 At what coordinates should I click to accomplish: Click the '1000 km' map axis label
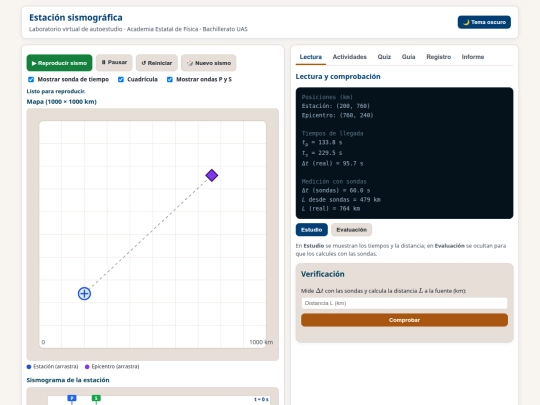[x=261, y=342]
